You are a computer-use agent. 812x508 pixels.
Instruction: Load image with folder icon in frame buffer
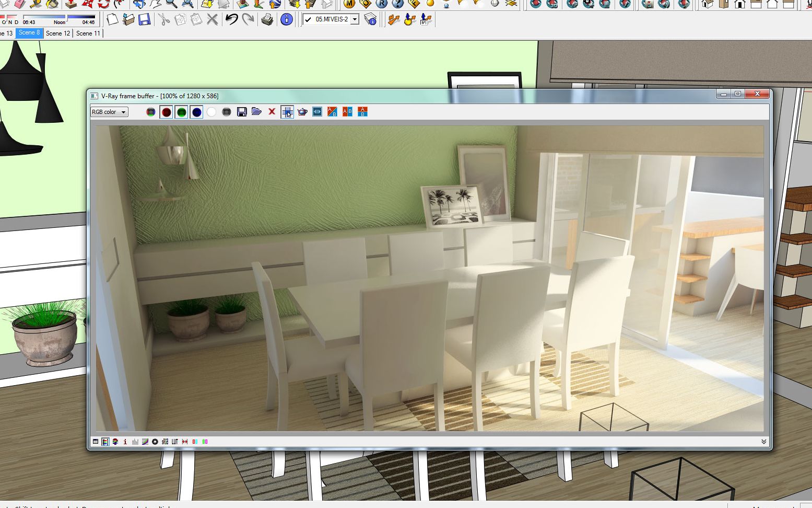[256, 112]
